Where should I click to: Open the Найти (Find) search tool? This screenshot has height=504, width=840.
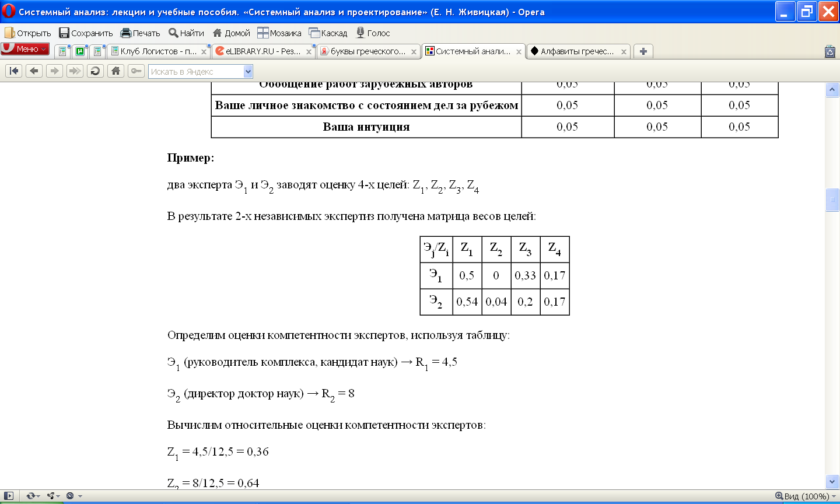click(x=187, y=33)
